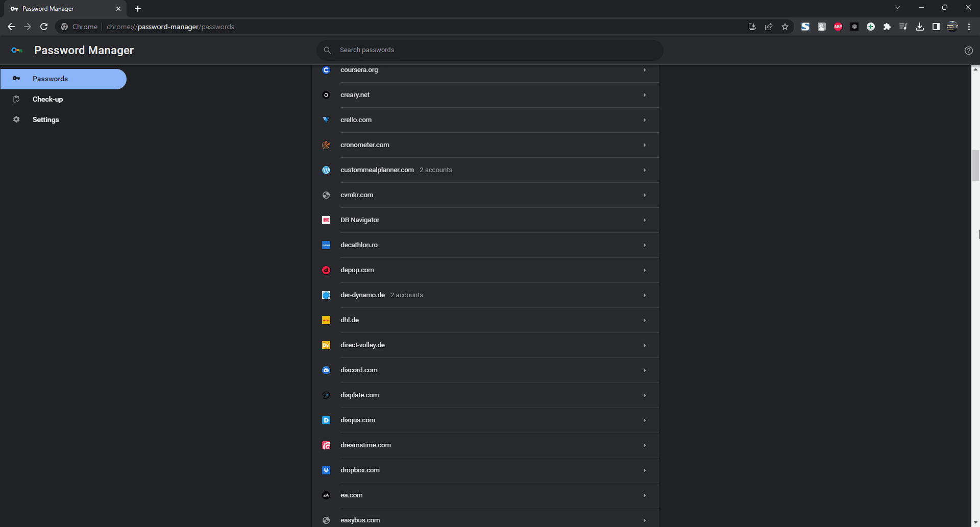The height and width of the screenshot is (527, 980).
Task: Click the Search passwords field
Action: click(490, 50)
